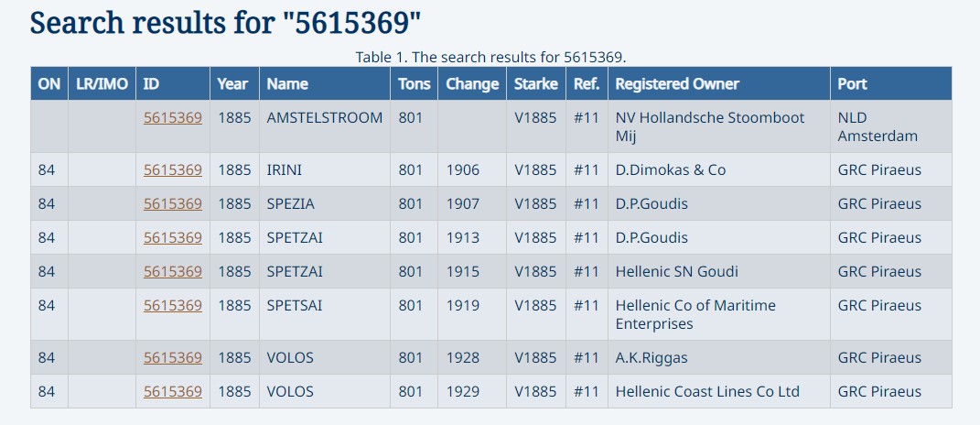Click the 5615369 link for IRINI
The image size is (980, 425).
172,170
